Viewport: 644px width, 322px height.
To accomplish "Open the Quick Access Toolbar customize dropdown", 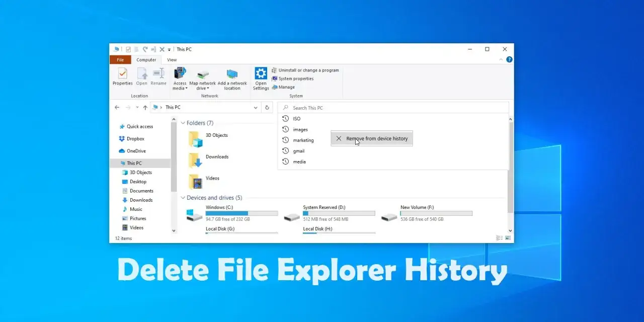I will pyautogui.click(x=170, y=49).
